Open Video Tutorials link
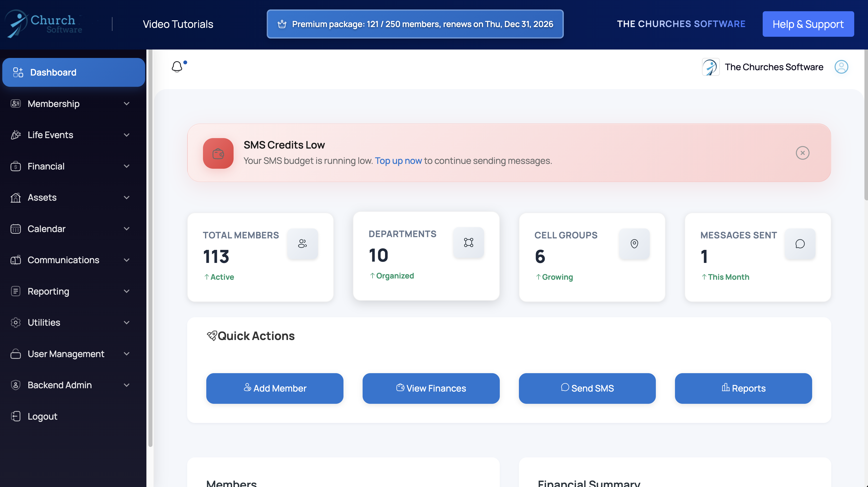The width and height of the screenshot is (868, 487). (178, 24)
